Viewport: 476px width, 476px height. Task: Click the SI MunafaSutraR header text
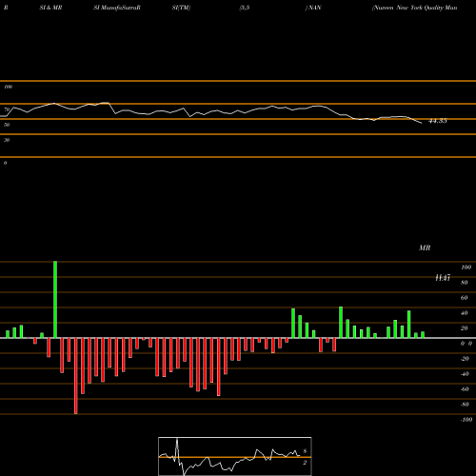[x=117, y=8]
